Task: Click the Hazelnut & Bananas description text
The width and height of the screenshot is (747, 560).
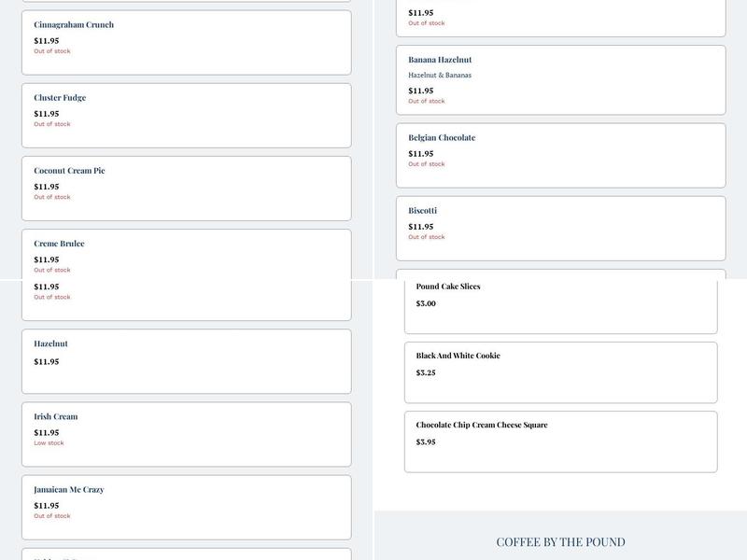Action: 439,76
